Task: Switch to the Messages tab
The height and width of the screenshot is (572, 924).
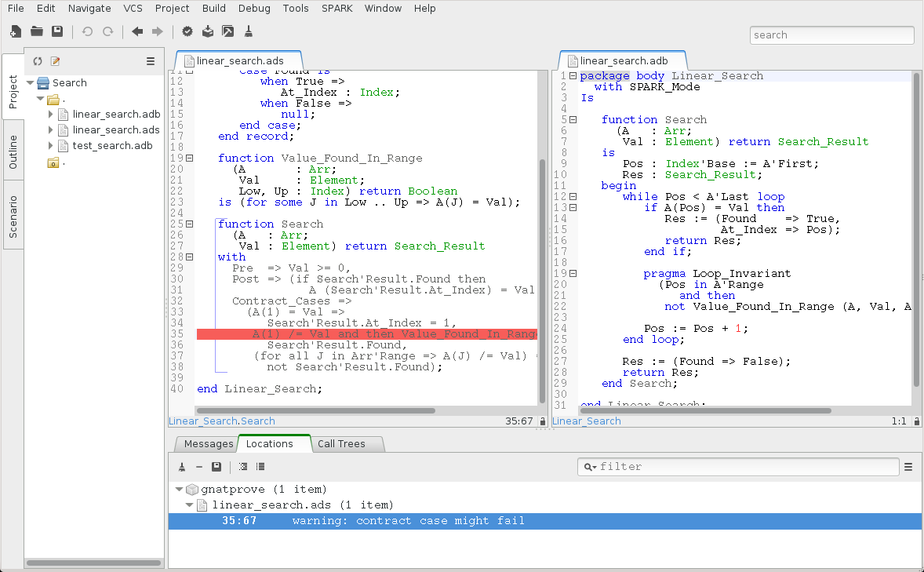Action: point(208,444)
